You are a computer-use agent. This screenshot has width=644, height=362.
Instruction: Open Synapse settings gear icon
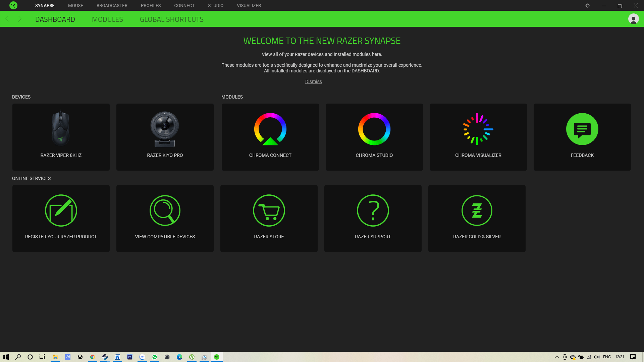[588, 6]
